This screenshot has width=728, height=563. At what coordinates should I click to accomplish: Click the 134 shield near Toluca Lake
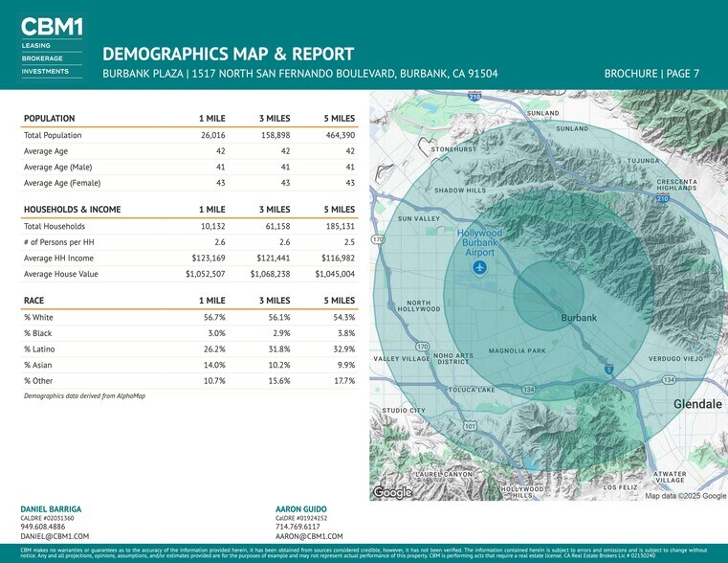click(528, 389)
